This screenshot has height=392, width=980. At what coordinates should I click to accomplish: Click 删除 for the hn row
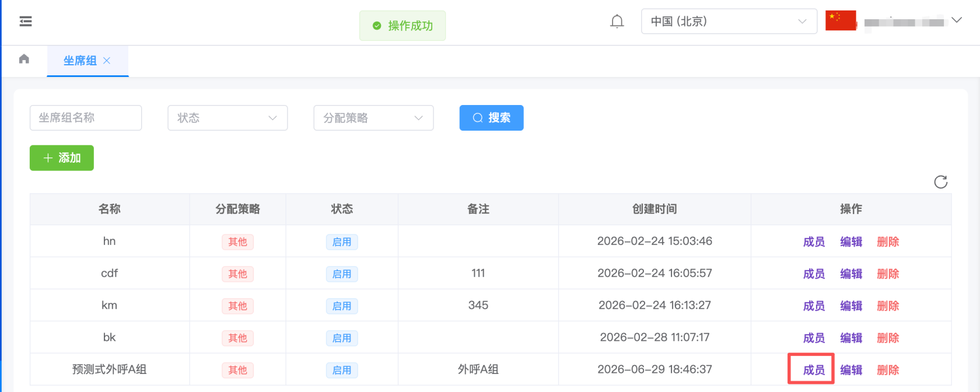888,242
